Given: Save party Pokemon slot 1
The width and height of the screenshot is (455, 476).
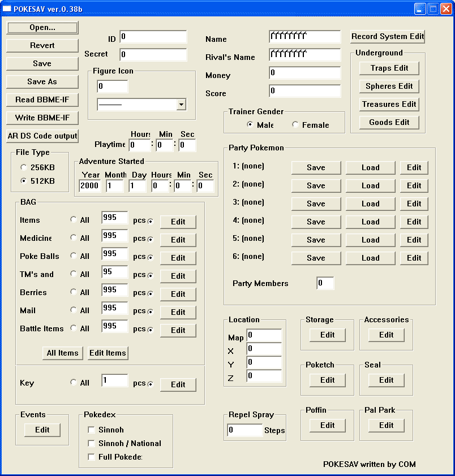Looking at the screenshot, I should point(316,167).
